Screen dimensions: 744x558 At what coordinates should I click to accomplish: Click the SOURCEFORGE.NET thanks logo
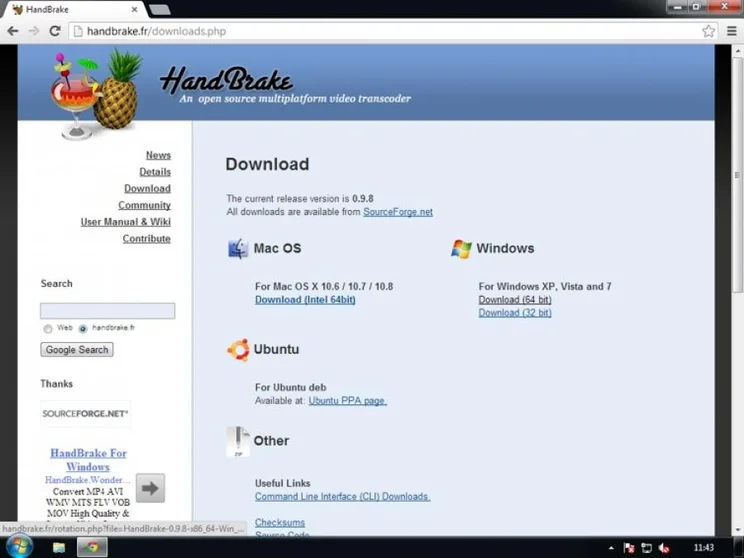[x=85, y=414]
